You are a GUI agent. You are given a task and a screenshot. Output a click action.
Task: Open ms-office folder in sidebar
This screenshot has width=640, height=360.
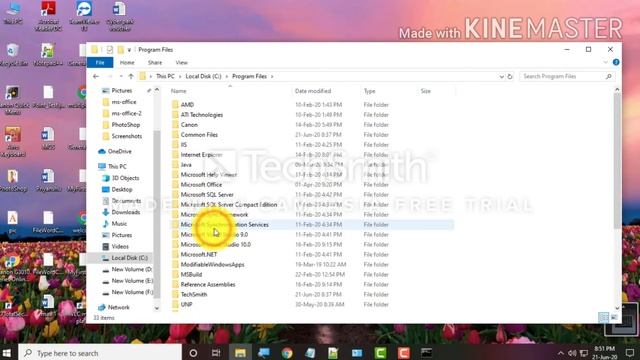coord(124,102)
